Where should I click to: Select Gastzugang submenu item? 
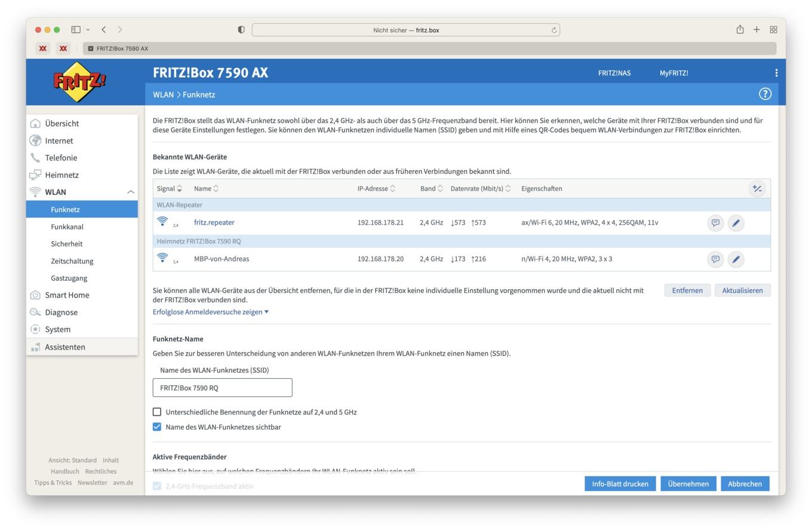click(x=82, y=278)
